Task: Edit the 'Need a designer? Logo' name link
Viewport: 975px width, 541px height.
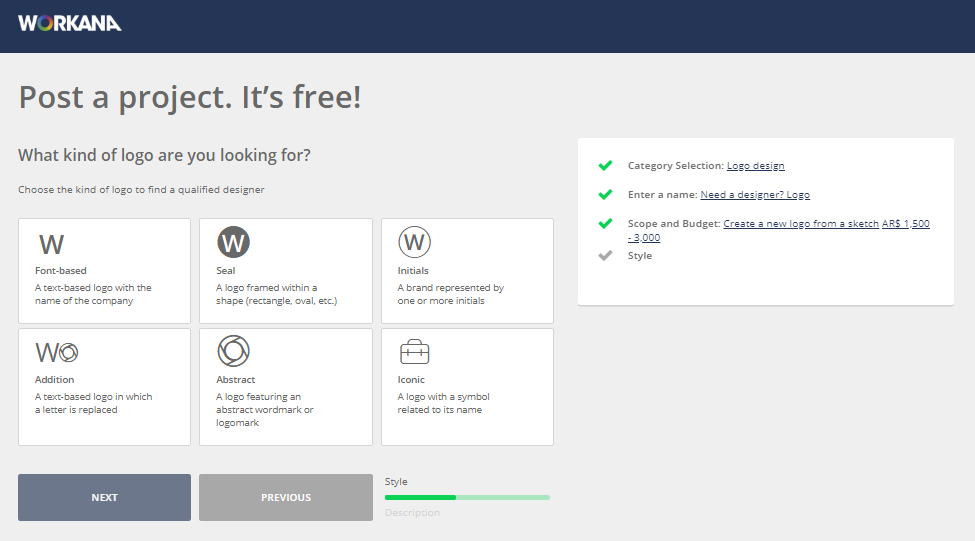Action: click(755, 195)
